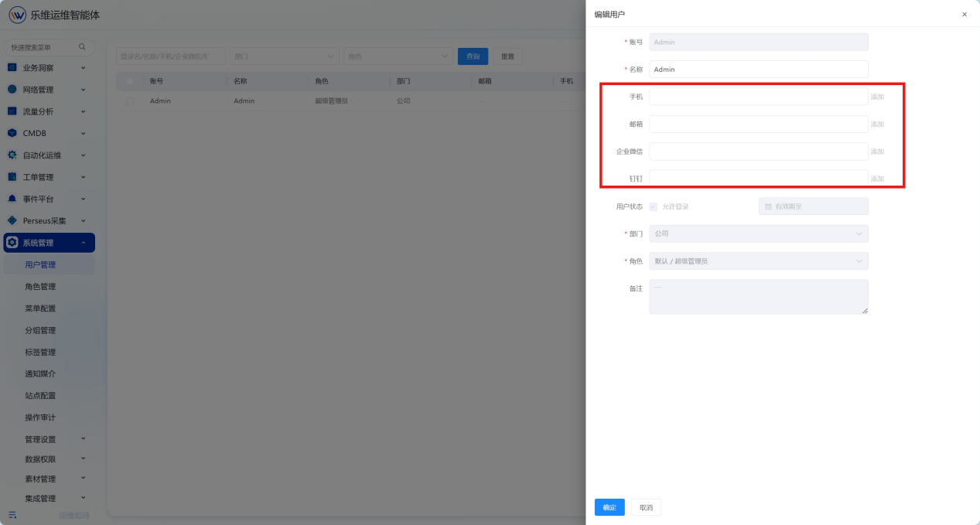
Task: Toggle the 允许登录 checkbox
Action: [x=654, y=206]
